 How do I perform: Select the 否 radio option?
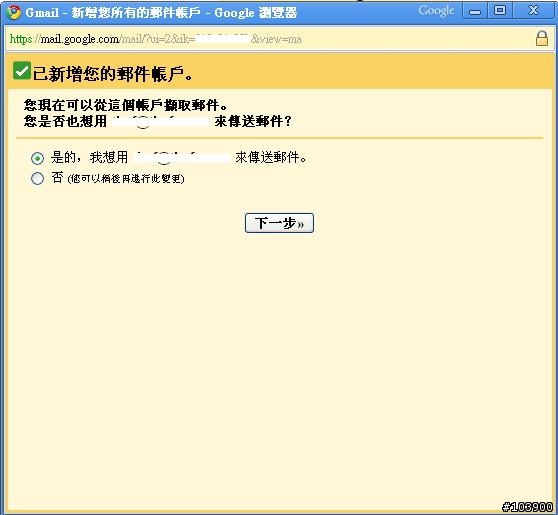[37, 178]
